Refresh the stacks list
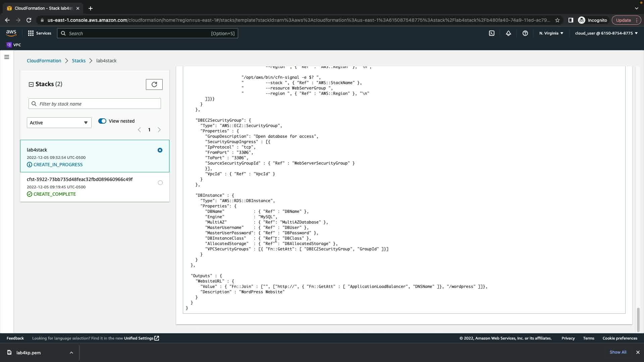The width and height of the screenshot is (644, 362). point(154,84)
